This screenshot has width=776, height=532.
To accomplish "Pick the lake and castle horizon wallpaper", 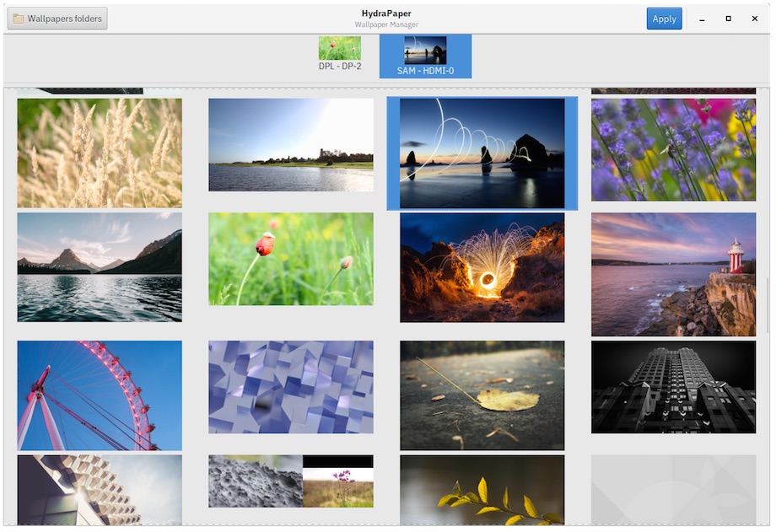I will coord(291,145).
